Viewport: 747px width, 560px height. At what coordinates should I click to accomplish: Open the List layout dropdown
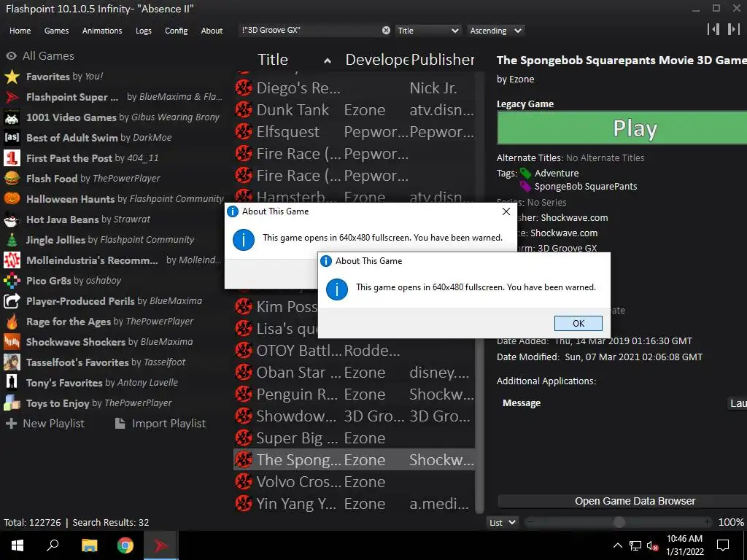pos(503,522)
